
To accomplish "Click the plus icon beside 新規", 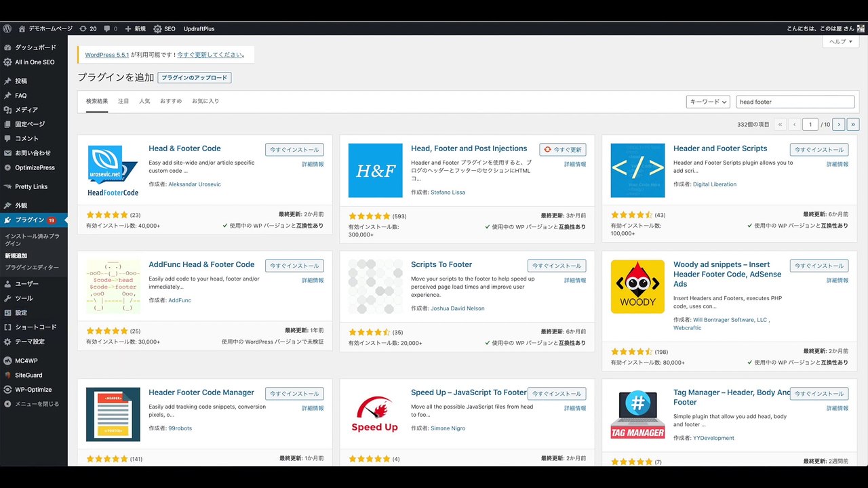I will [128, 28].
